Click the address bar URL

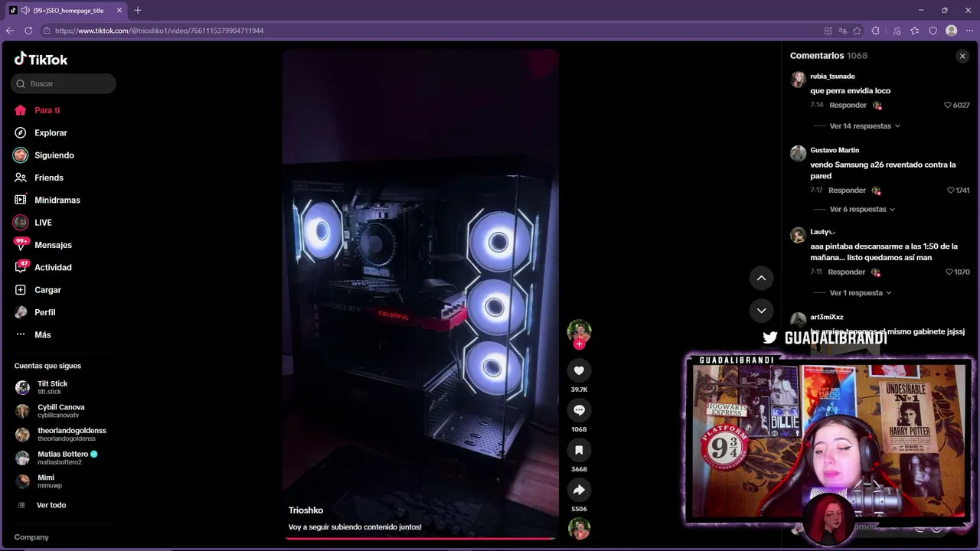pos(159,31)
